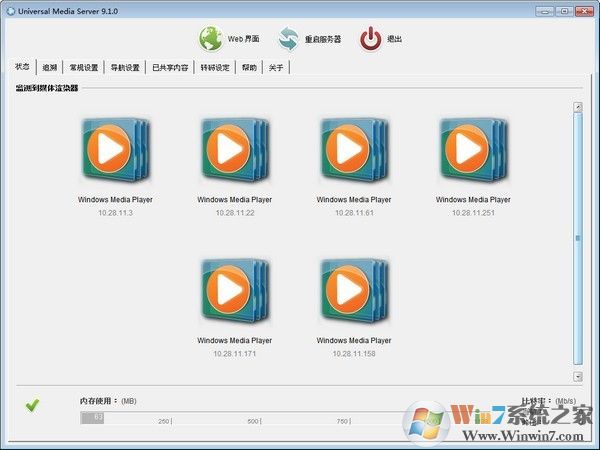Screen dimensions: 600x450
Task: Open the 帮助 tab
Action: click(x=249, y=68)
